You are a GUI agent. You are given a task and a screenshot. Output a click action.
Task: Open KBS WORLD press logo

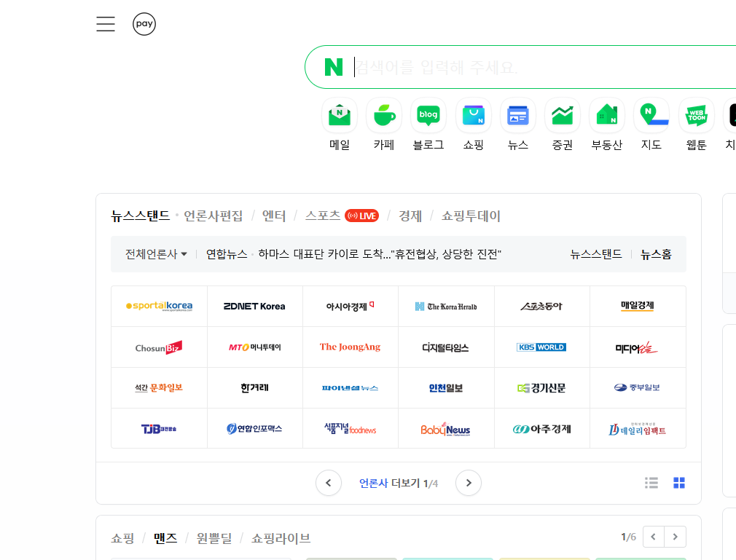click(x=541, y=347)
